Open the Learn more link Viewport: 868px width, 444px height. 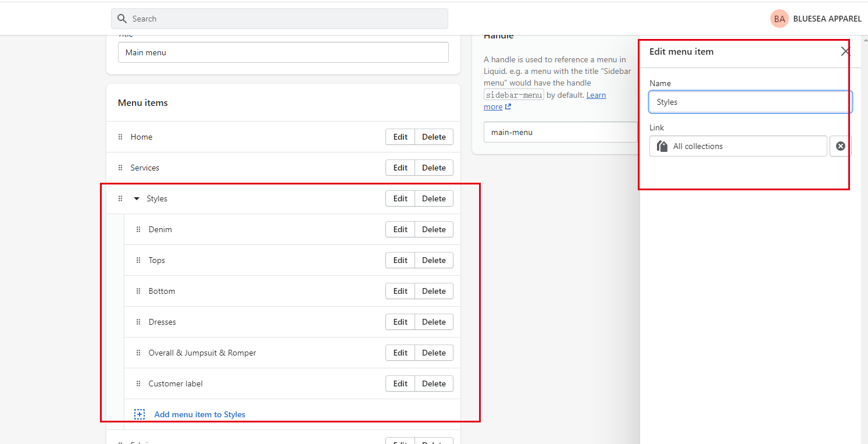tap(596, 95)
